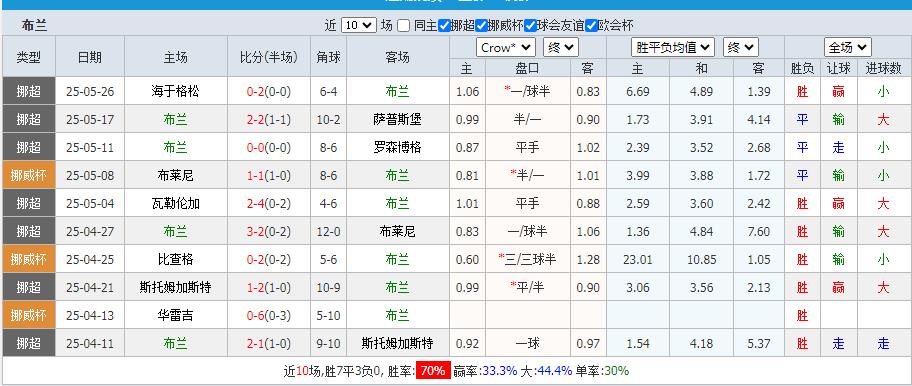Screen dimensions: 912x386
Task: Click the 44.4% over rate value
Action: point(555,370)
